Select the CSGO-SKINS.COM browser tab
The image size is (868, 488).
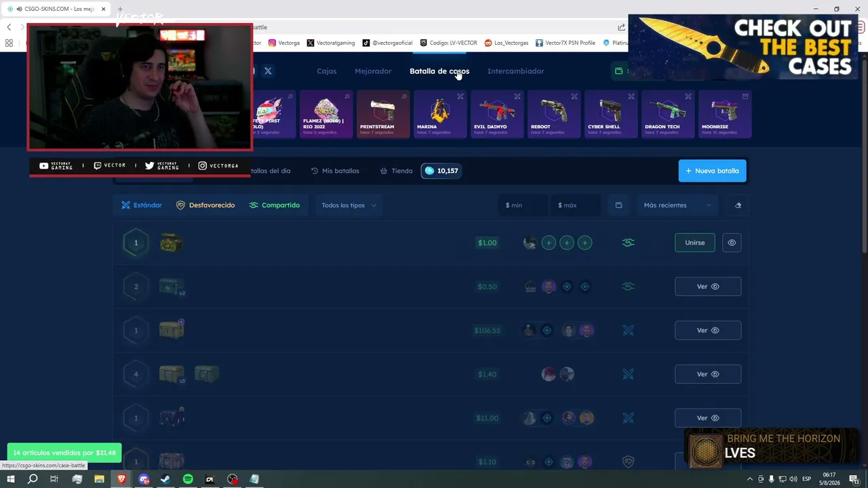pyautogui.click(x=56, y=9)
